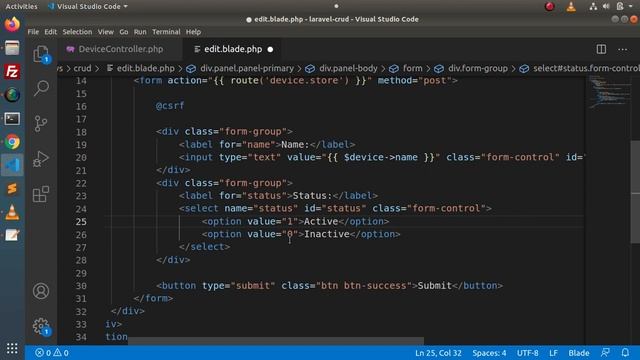Open the volume indicator in top bar
This screenshot has height=360, width=640.
(606, 7)
